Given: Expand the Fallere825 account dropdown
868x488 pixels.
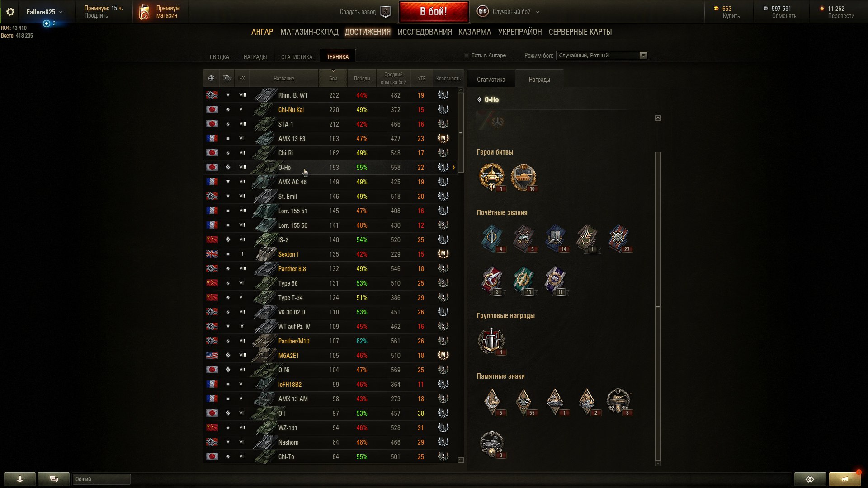Looking at the screenshot, I should [x=44, y=12].
